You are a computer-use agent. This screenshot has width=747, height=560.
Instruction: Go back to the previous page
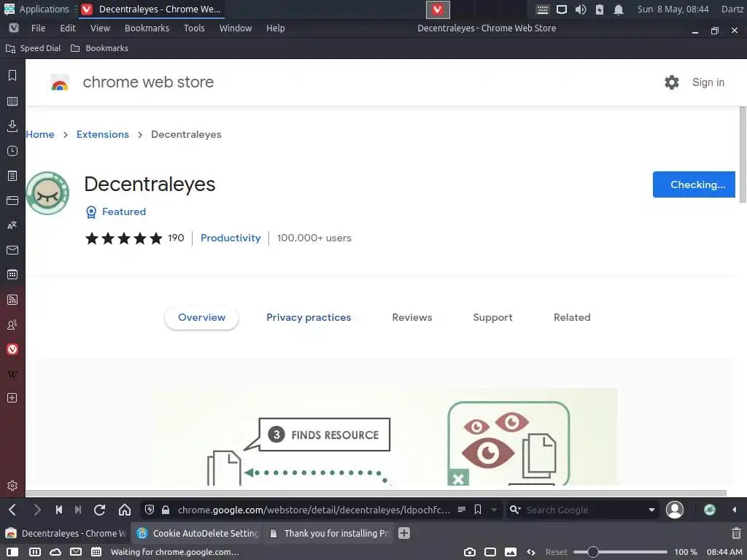[13, 510]
